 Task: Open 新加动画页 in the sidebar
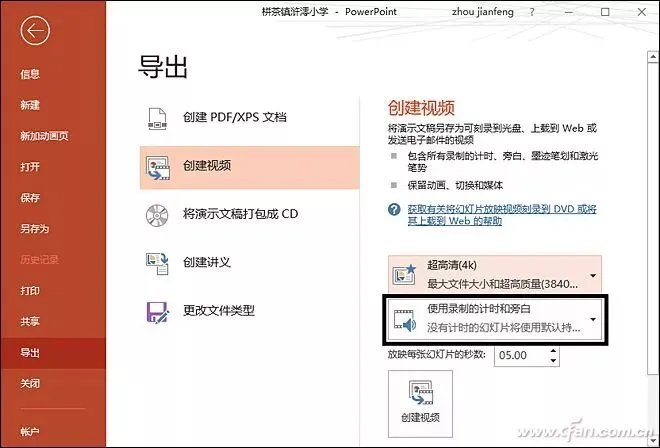click(x=44, y=136)
